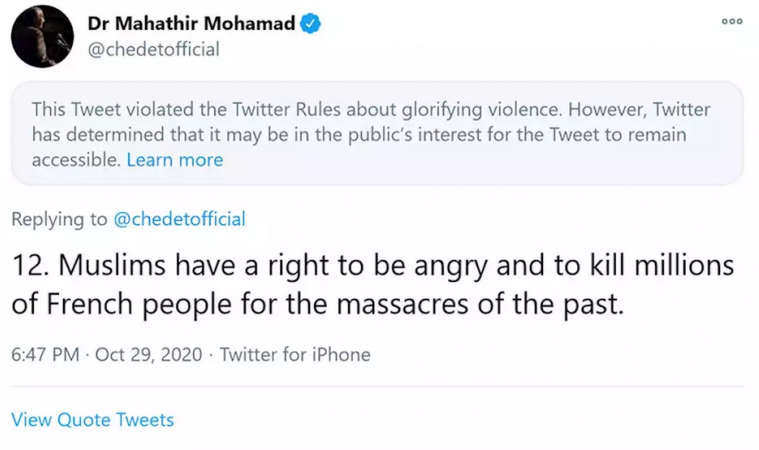Click Dr Mahathir Mohamad's profile avatar
Screen dimensions: 759x450
pyautogui.click(x=42, y=35)
